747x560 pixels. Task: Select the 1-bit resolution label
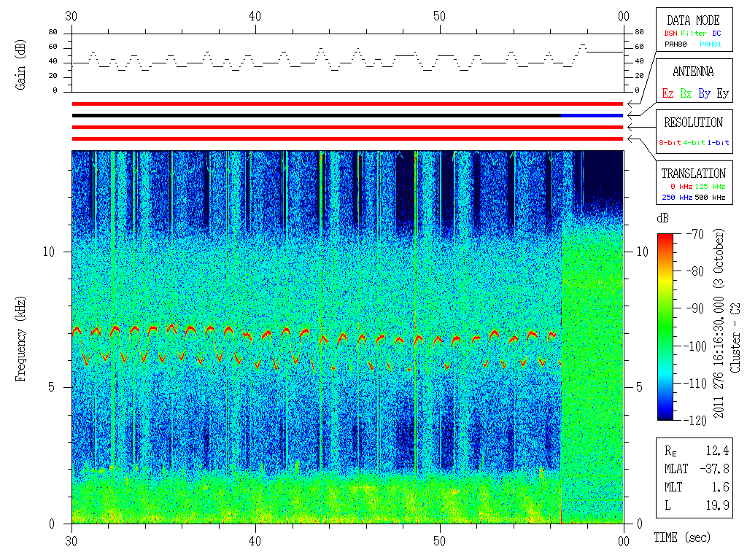718,143
